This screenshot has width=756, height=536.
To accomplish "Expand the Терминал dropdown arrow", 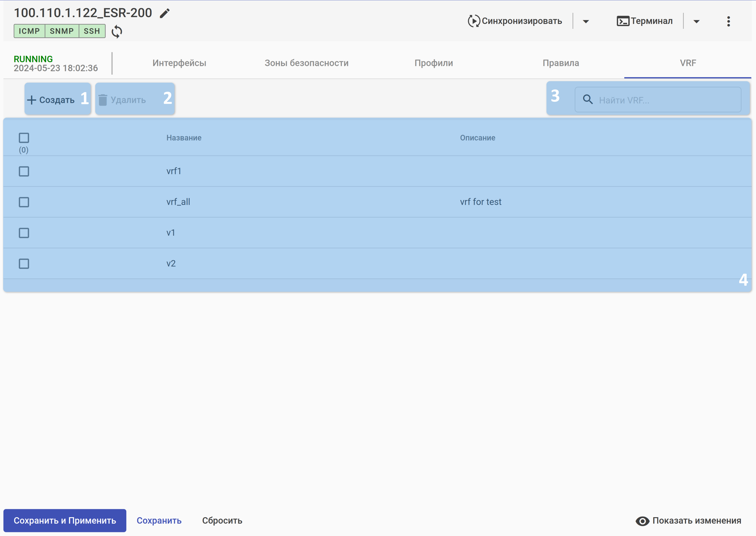I will [696, 21].
